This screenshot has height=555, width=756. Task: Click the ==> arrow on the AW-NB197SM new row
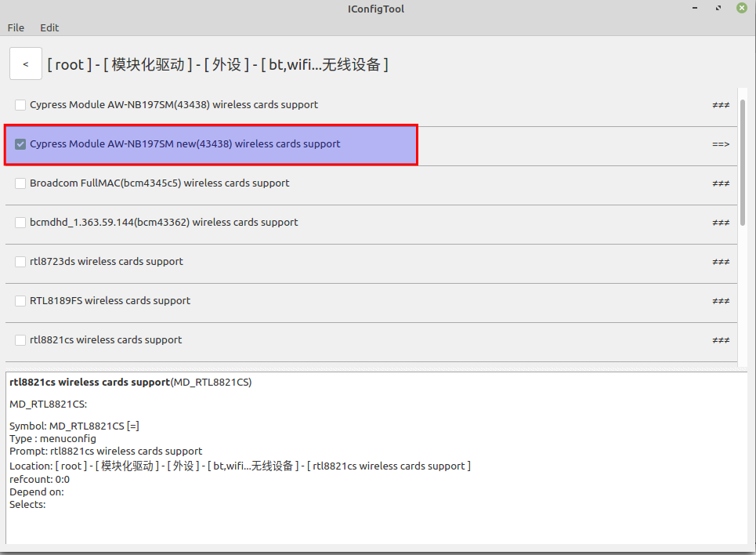[x=721, y=144]
